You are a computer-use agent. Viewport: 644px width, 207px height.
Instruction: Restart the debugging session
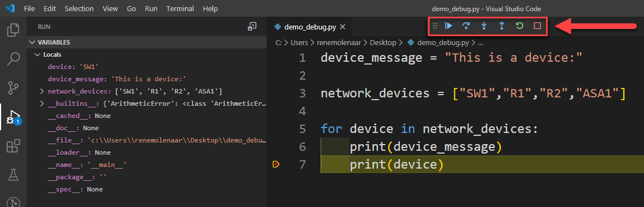coord(519,26)
